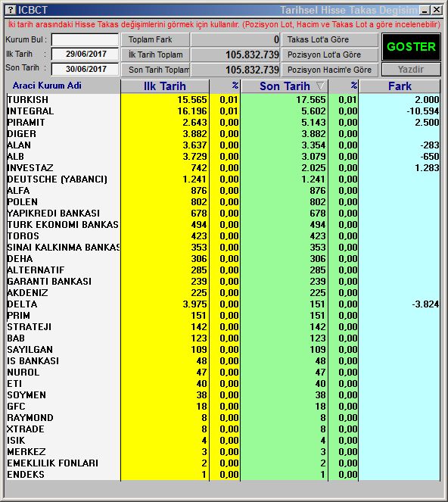Image resolution: width=448 pixels, height=502 pixels.
Task: Select the ETI row
Action: pyautogui.click(x=223, y=384)
